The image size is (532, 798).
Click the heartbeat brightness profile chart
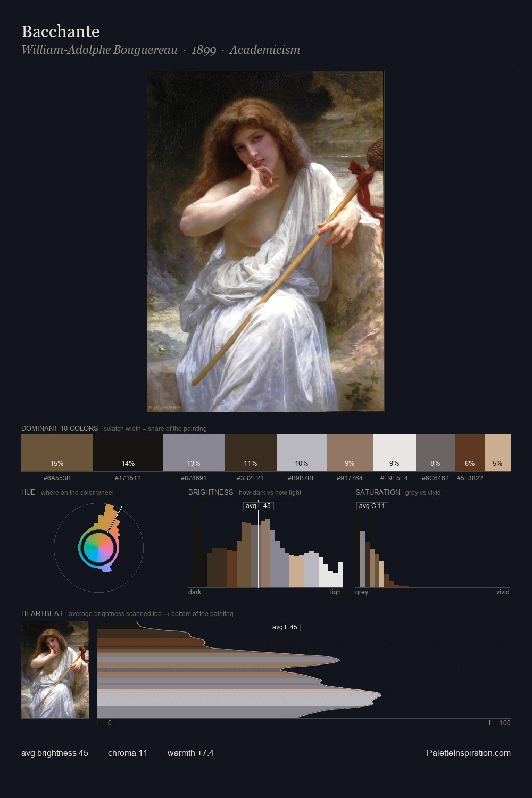pyautogui.click(x=304, y=670)
